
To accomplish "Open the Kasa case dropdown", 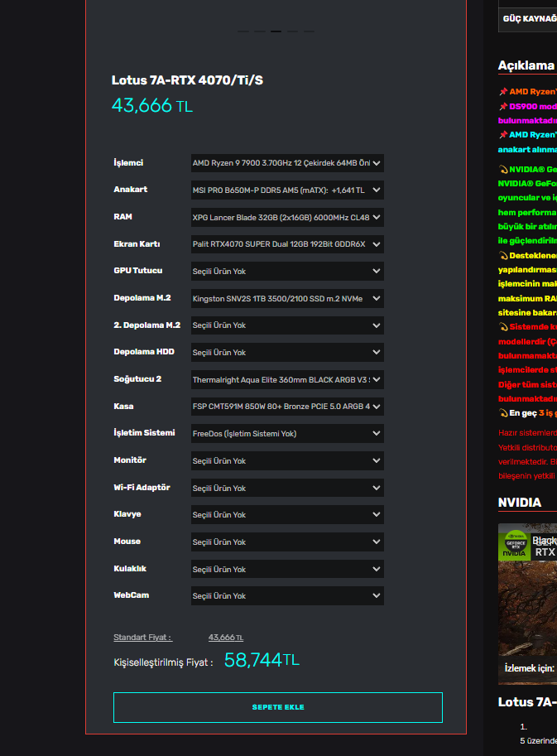I will click(x=287, y=407).
